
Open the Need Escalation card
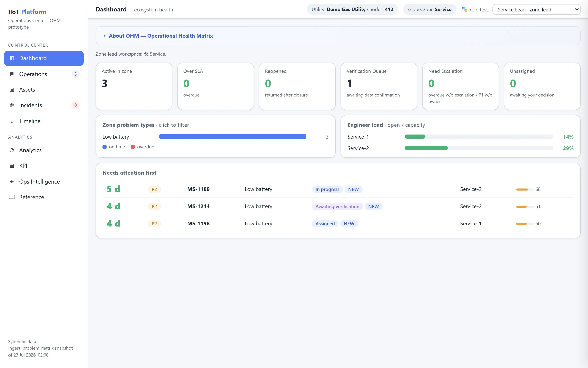point(460,86)
